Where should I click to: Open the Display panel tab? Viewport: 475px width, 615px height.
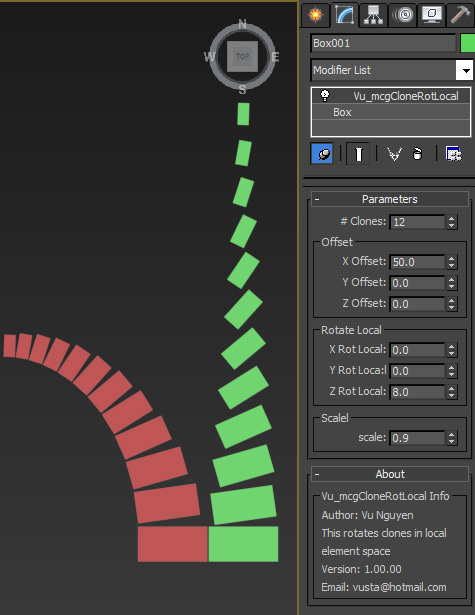coord(432,15)
